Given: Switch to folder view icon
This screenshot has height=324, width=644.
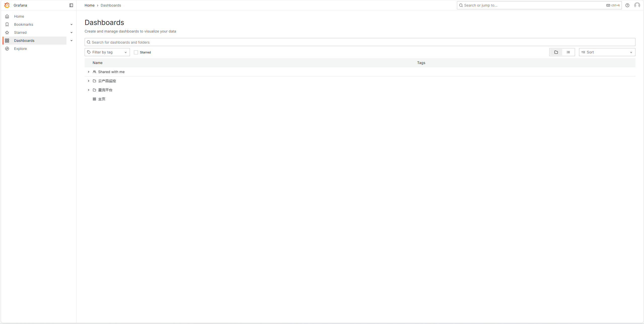Looking at the screenshot, I should 556,52.
